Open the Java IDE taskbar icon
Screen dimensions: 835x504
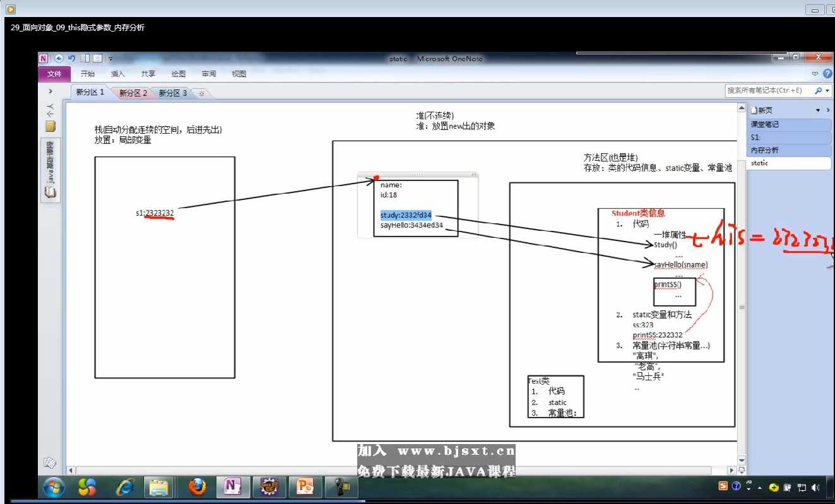[269, 487]
